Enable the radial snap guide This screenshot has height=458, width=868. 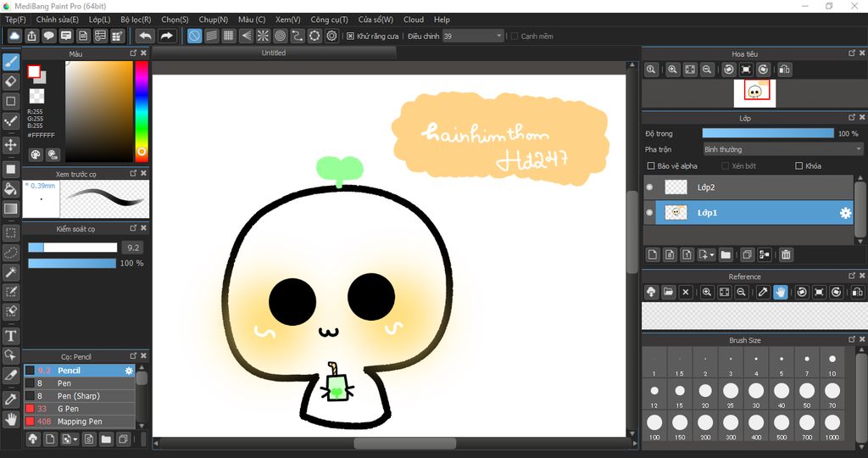pyautogui.click(x=263, y=36)
